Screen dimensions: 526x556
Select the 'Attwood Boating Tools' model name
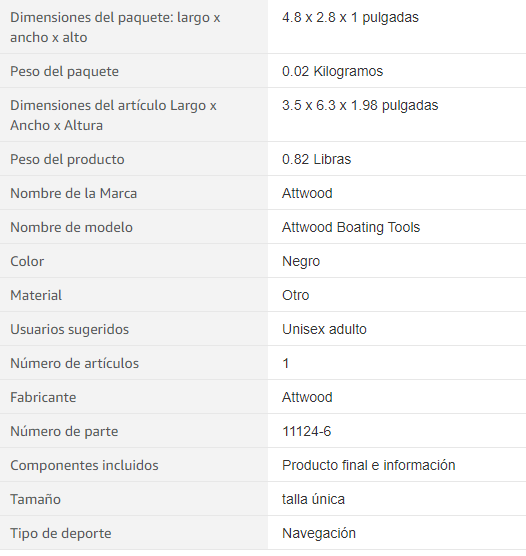pos(351,227)
